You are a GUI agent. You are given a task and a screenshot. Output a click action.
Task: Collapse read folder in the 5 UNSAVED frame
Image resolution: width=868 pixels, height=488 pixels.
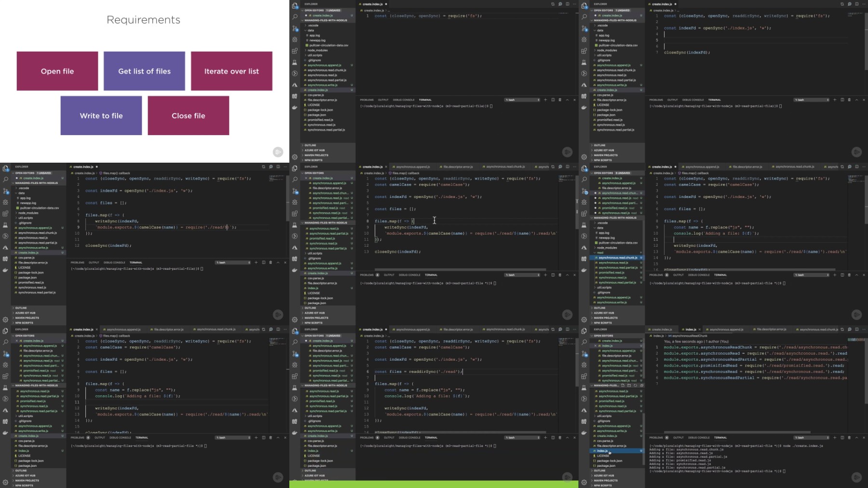[x=599, y=252]
